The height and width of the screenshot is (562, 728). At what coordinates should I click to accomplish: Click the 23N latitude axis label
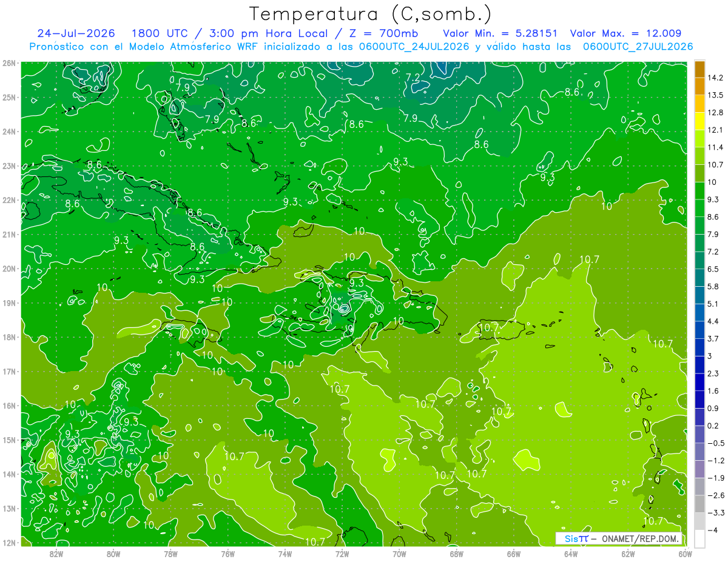(x=9, y=166)
